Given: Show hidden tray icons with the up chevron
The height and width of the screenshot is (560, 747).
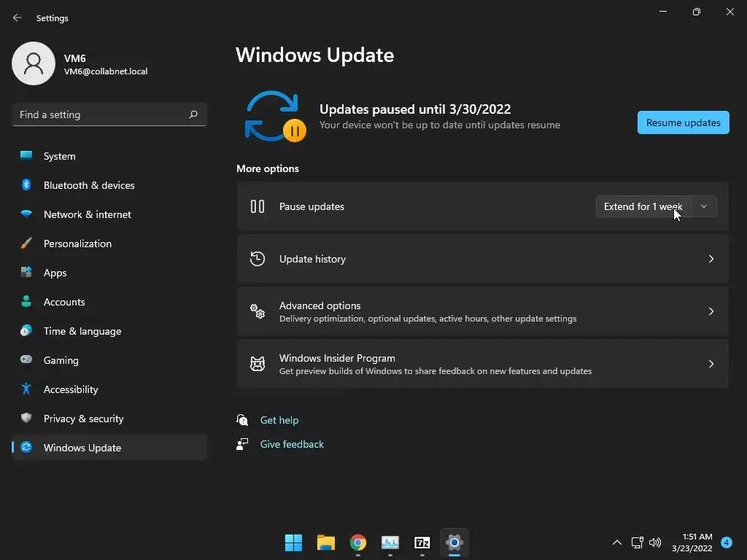Looking at the screenshot, I should click(x=617, y=542).
